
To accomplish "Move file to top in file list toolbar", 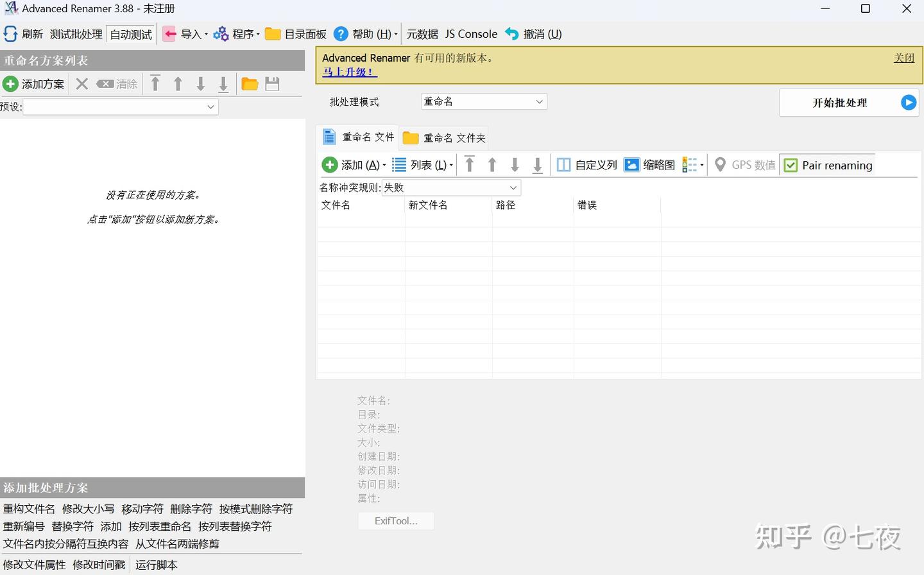I will 470,164.
